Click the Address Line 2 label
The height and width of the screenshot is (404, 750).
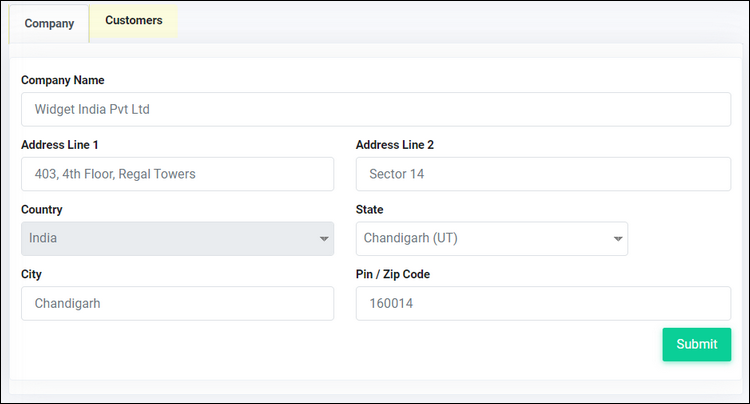click(x=395, y=145)
